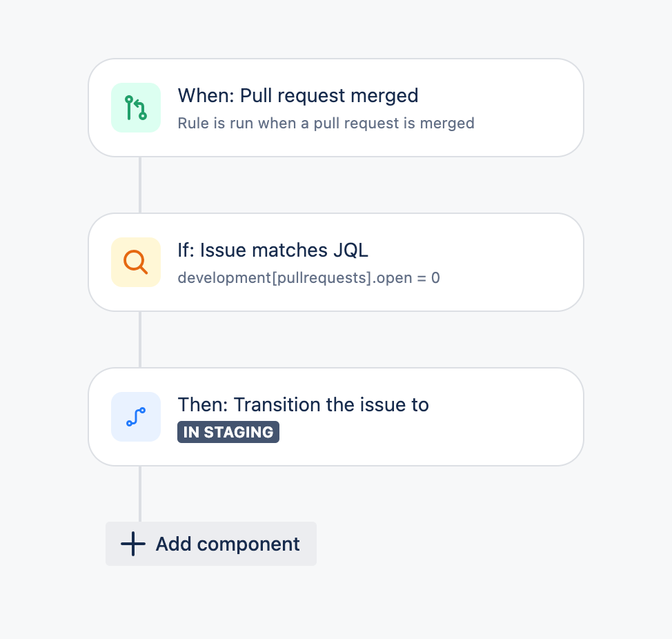The width and height of the screenshot is (672, 639).
Task: Open the 'If: Issue matches JQL' condition title
Action: point(273,250)
